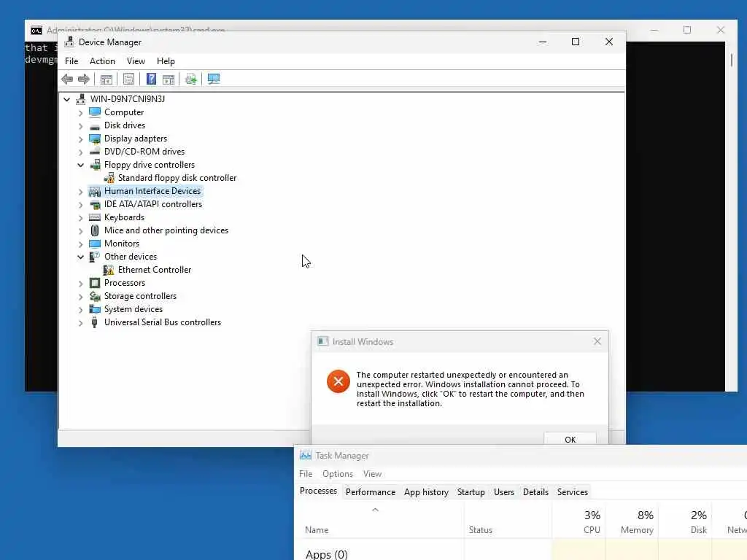This screenshot has width=747, height=560.
Task: Open the Action menu in Device Manager
Action: (x=102, y=61)
